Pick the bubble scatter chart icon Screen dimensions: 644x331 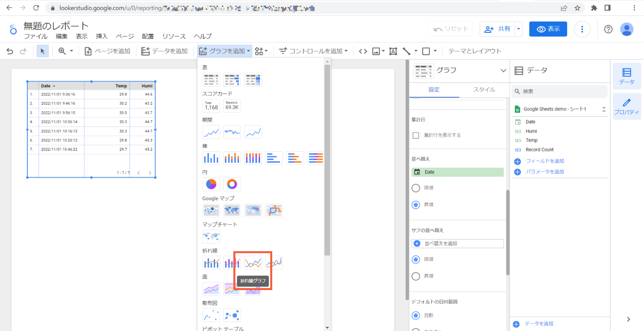click(x=231, y=314)
